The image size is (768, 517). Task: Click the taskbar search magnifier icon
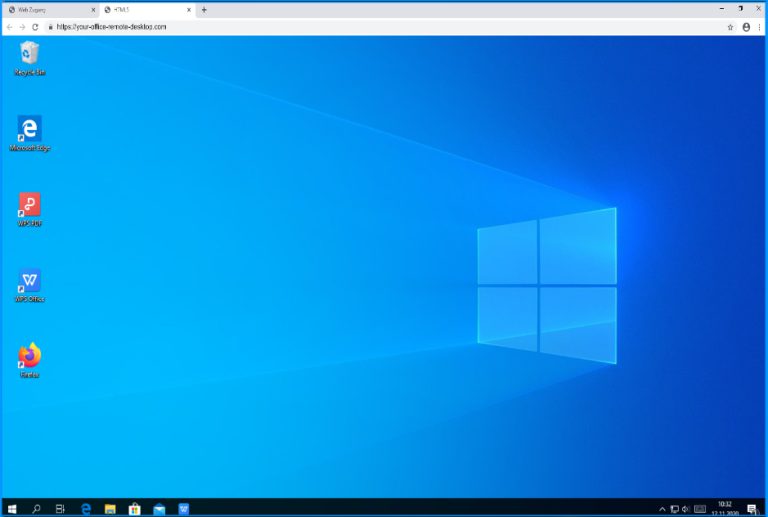tap(36, 509)
